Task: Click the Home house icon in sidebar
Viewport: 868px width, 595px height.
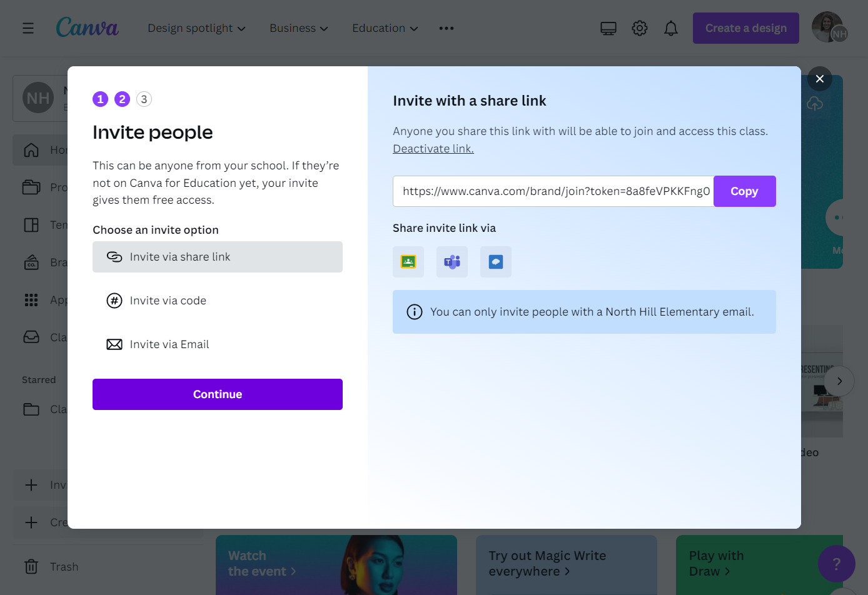Action: pos(31,150)
